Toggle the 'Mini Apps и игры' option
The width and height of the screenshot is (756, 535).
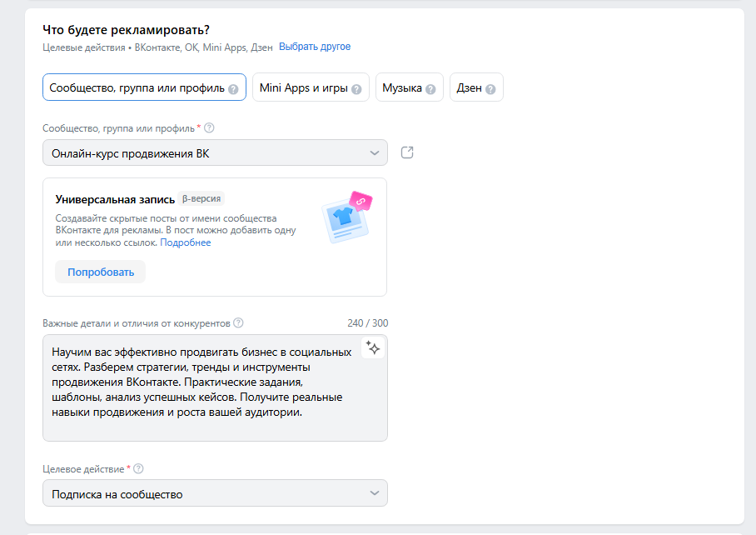310,87
